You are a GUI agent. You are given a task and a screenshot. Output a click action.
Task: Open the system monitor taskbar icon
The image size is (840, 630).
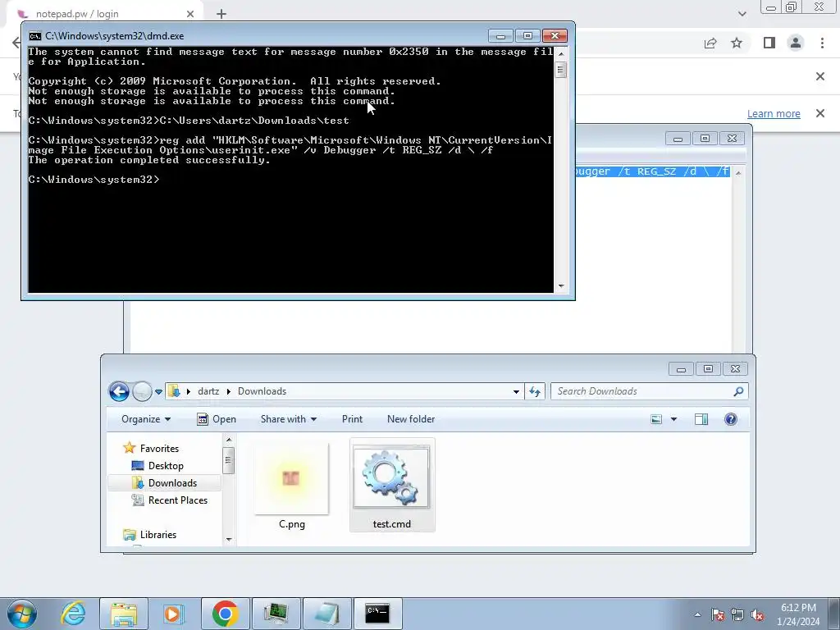point(276,614)
